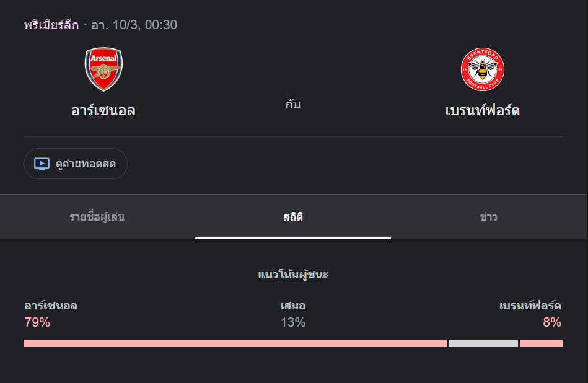Open the รายชื่อผู้เล่น tab
Screen dimensions: 588x383
97,217
